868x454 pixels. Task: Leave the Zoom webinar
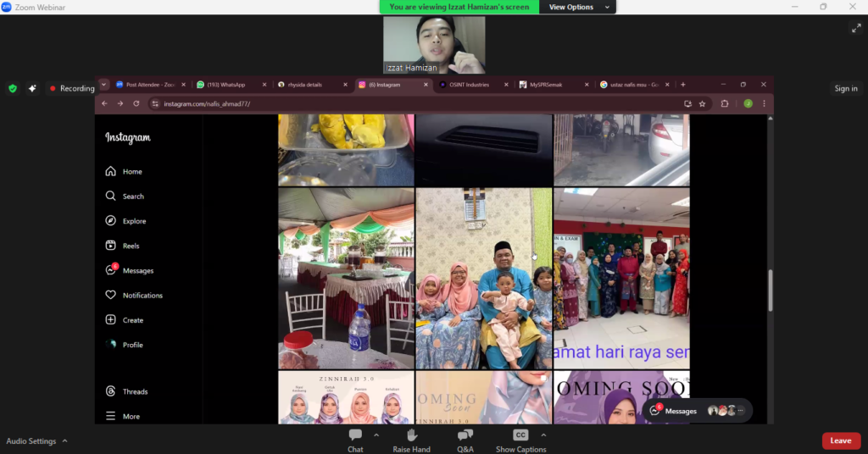tap(841, 440)
